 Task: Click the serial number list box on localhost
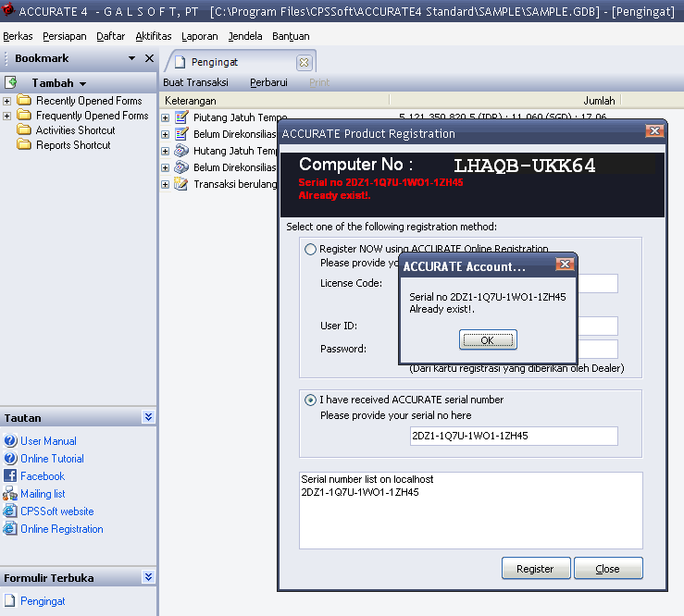(471, 510)
